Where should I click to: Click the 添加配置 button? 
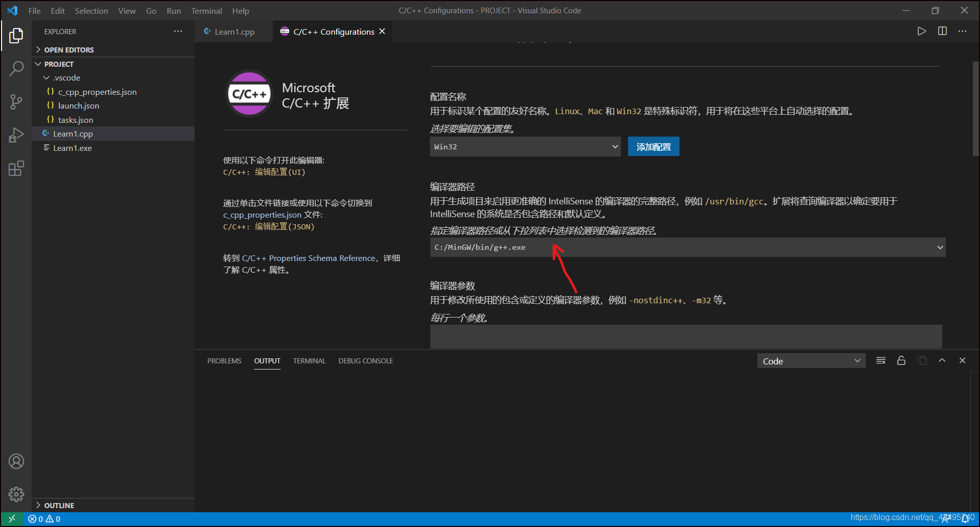coord(654,147)
